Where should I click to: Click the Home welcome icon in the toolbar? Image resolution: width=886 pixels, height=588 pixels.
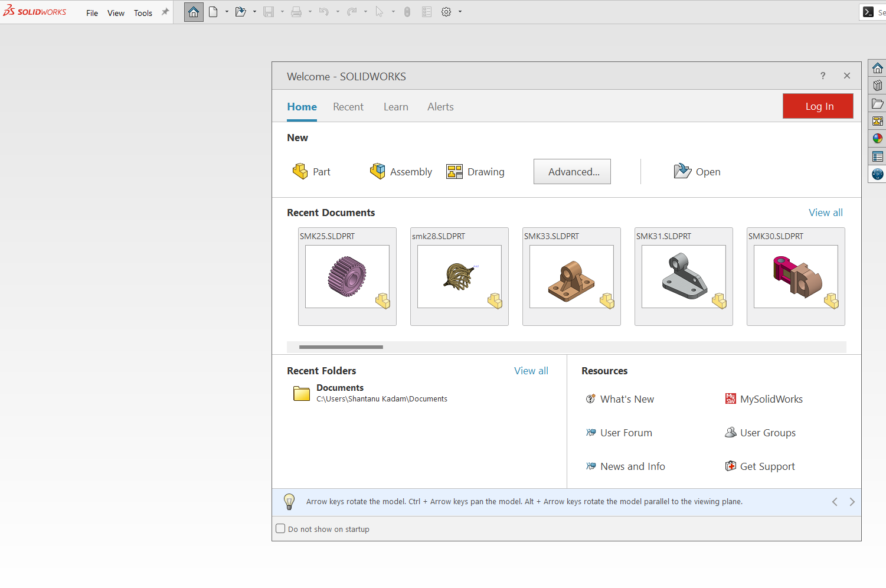coord(194,12)
